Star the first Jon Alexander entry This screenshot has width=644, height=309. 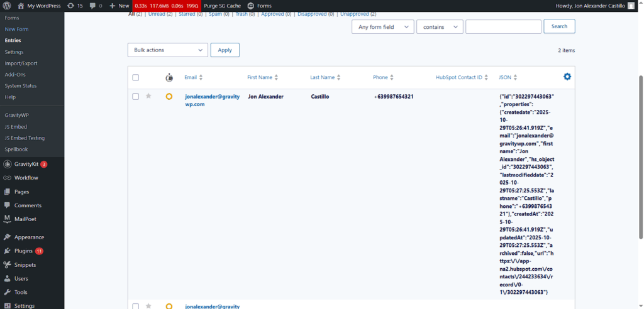click(148, 96)
